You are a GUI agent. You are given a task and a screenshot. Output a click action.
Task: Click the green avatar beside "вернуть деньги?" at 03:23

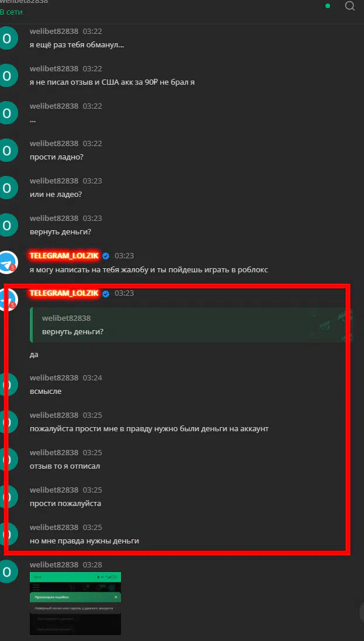pyautogui.click(x=8, y=225)
